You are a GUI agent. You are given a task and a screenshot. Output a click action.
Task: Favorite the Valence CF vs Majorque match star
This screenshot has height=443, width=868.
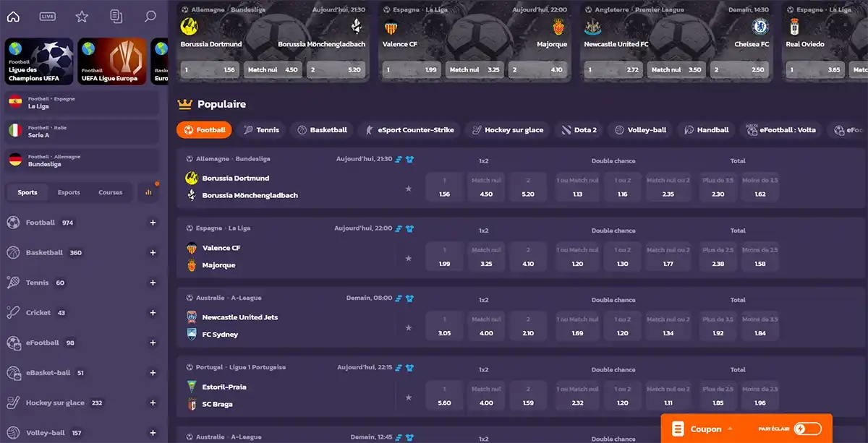coord(408,258)
